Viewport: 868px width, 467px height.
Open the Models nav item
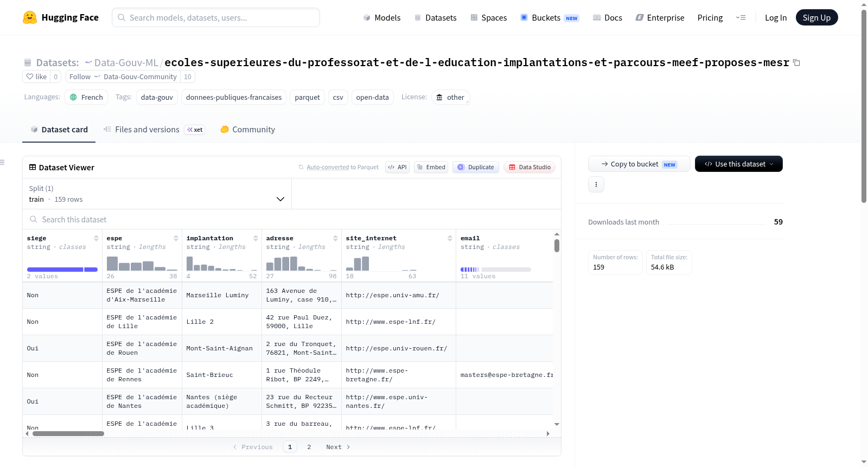[382, 17]
